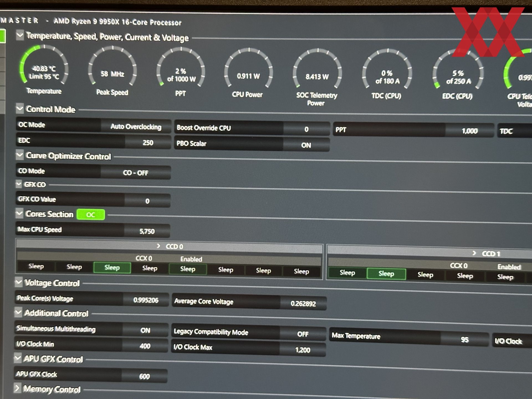
Task: Edit the APU GFX Clock 600 value
Action: 144,376
